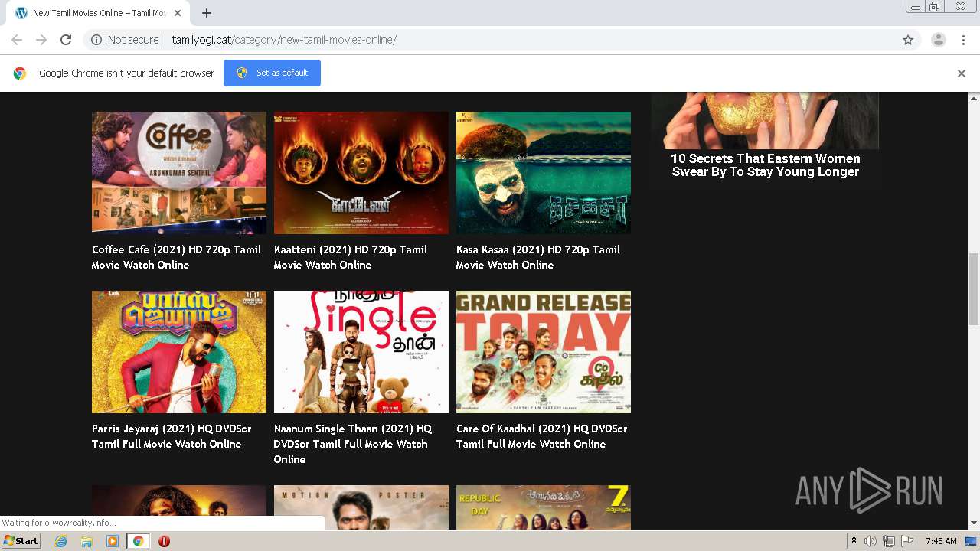This screenshot has height=551, width=980.
Task: Go forward to the next page
Action: (41, 40)
